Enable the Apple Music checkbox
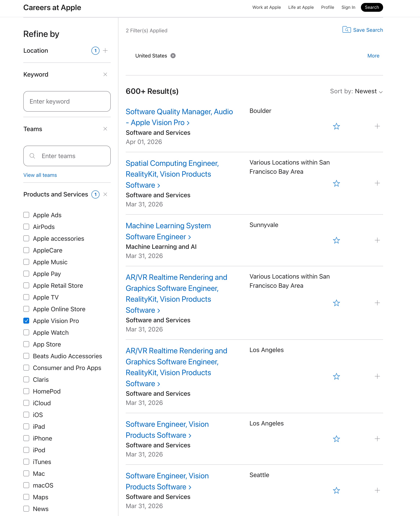The height and width of the screenshot is (516, 420). pyautogui.click(x=26, y=262)
